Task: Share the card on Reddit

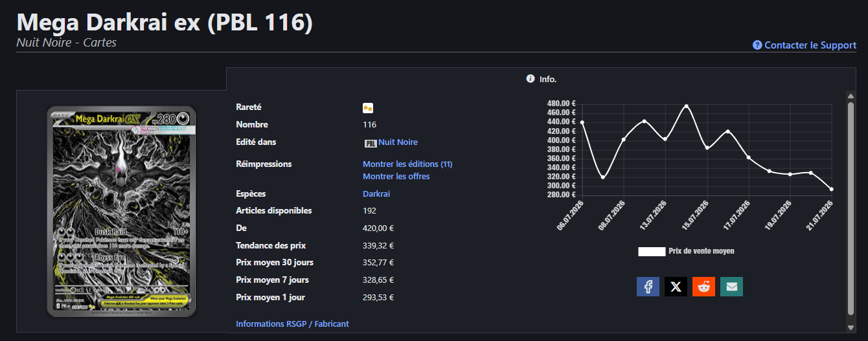Action: pos(703,287)
